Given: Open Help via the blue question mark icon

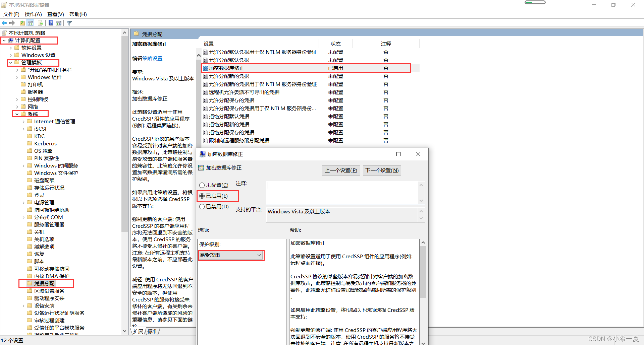Looking at the screenshot, I should (x=51, y=23).
